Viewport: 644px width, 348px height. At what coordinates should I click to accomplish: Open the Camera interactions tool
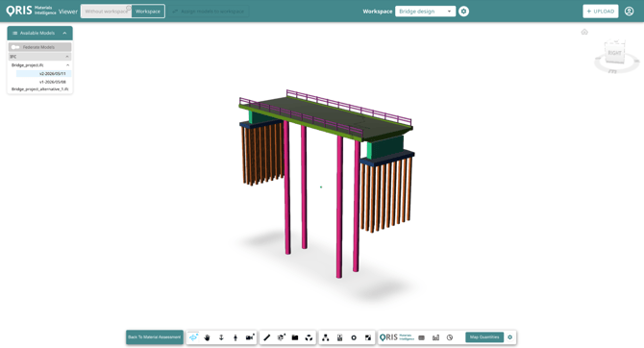click(x=250, y=337)
